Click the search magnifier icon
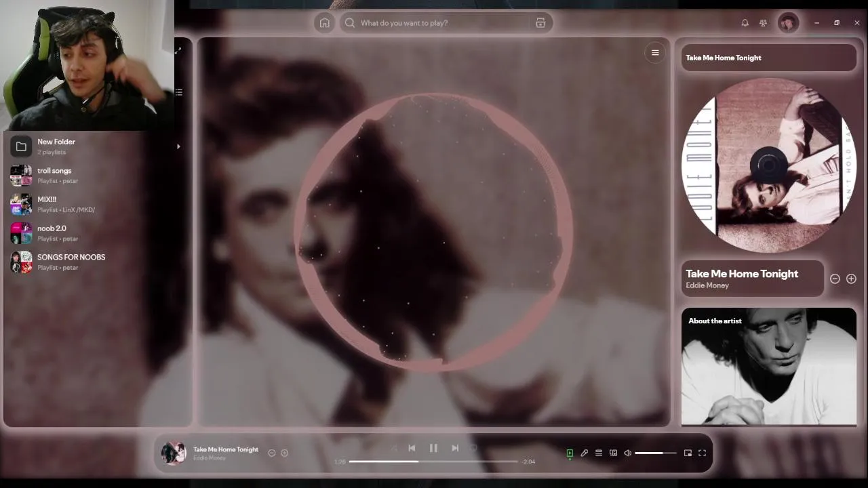 (350, 23)
